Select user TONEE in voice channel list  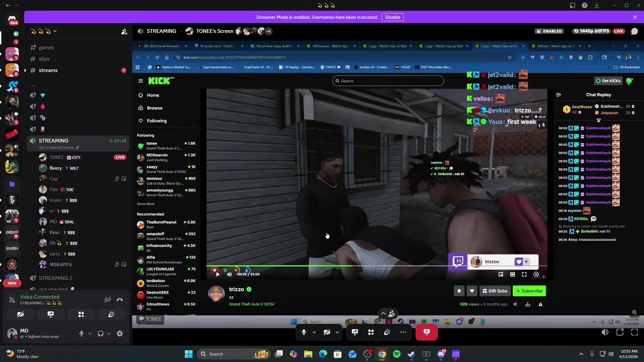coord(57,157)
